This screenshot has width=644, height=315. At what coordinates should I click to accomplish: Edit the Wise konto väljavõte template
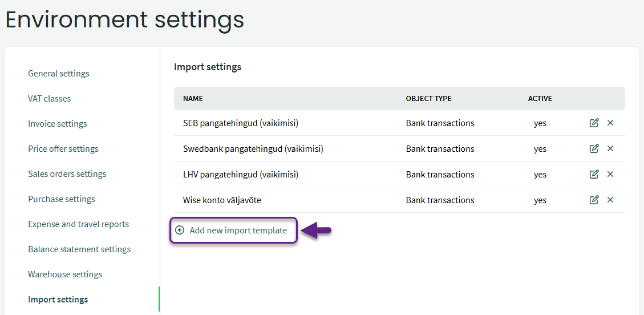tap(594, 200)
